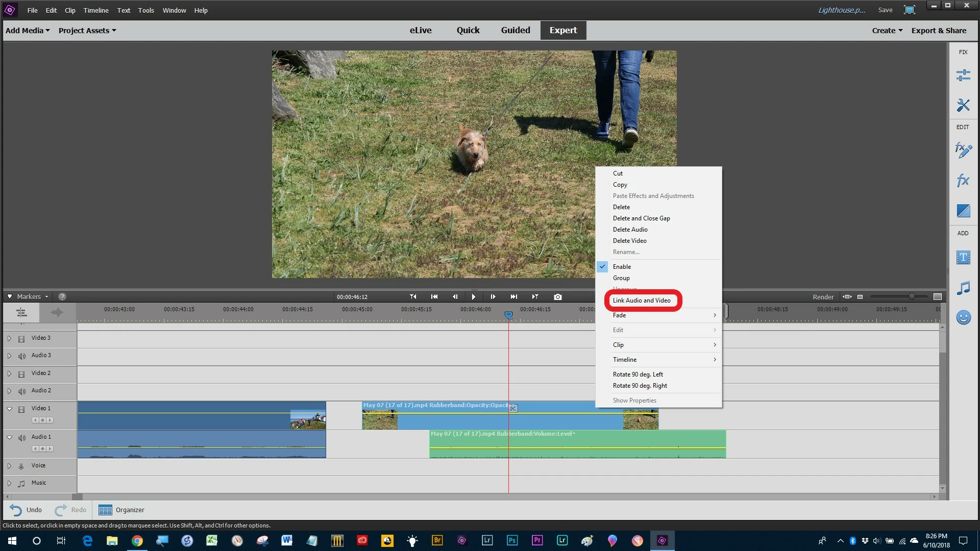Screen dimensions: 980x551
Task: Toggle Video 2 track filmstrip icon
Action: click(21, 374)
